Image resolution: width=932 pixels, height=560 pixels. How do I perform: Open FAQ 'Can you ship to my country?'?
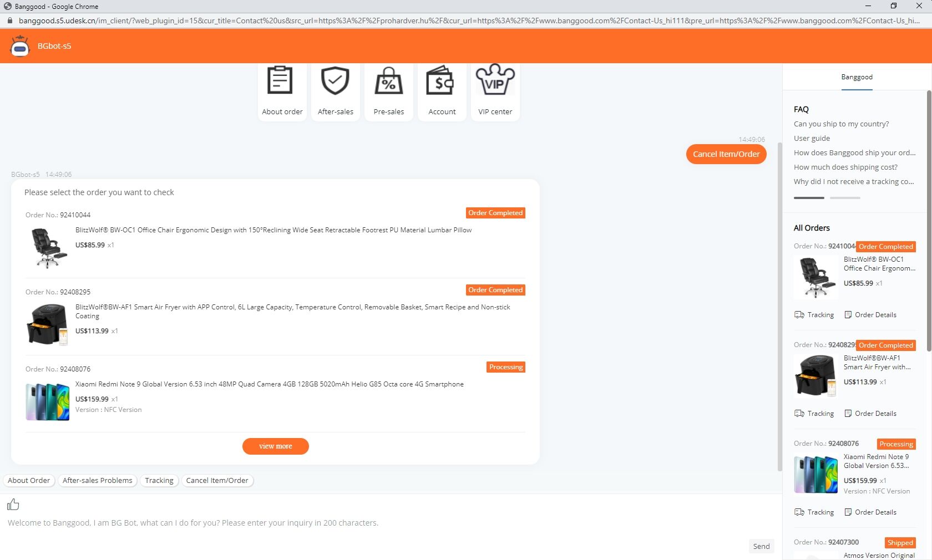[841, 124]
